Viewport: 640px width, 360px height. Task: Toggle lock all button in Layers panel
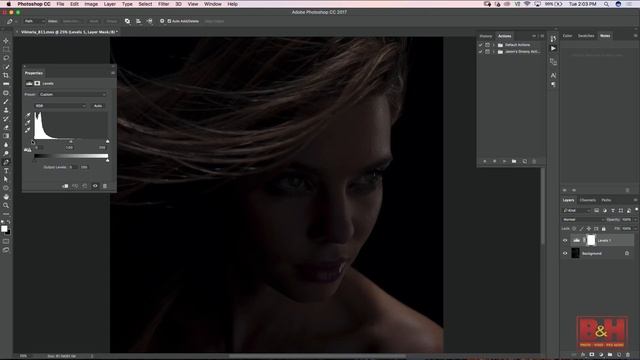[x=604, y=229]
